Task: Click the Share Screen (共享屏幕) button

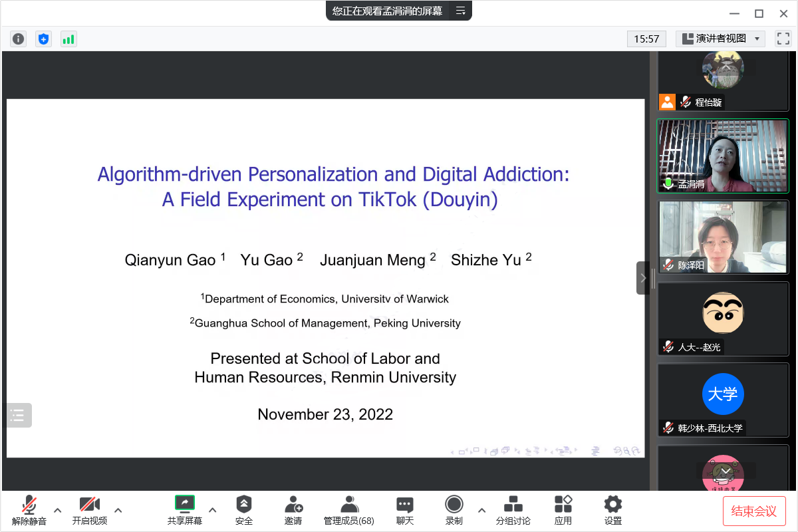Action: [x=184, y=509]
